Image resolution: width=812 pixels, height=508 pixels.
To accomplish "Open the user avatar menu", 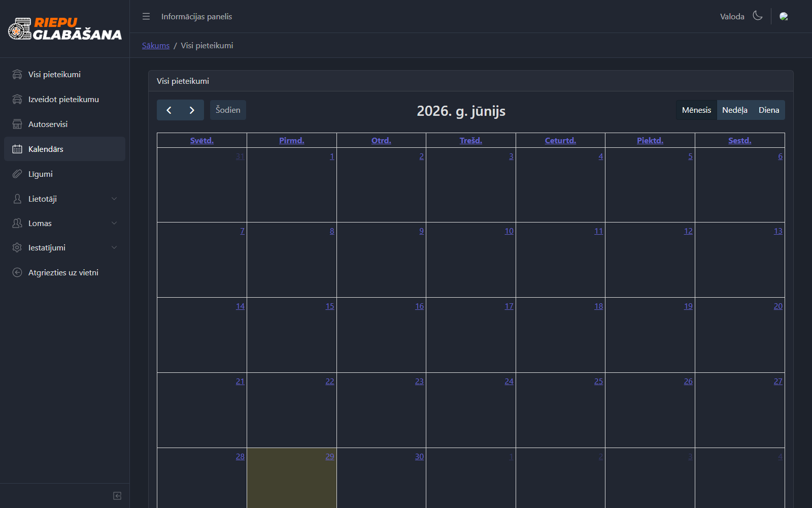I will tap(784, 16).
